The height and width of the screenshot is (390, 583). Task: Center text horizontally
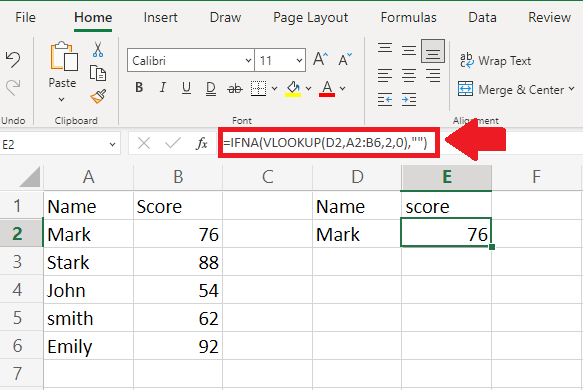(409, 75)
